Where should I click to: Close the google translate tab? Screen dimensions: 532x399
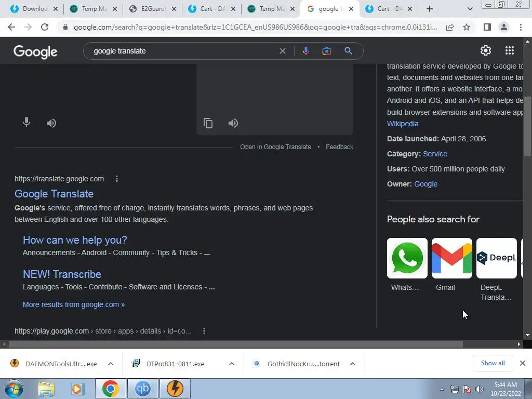(351, 9)
